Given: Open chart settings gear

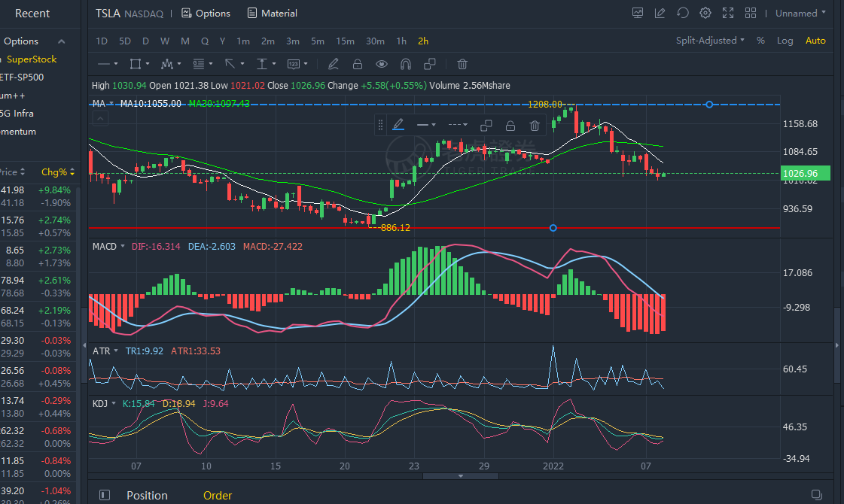Looking at the screenshot, I should pyautogui.click(x=705, y=13).
